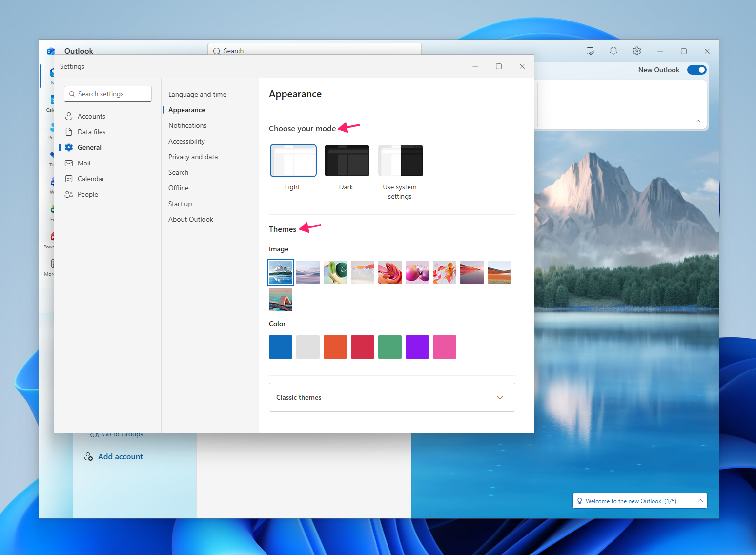Click the Outlook main search box
This screenshot has width=756, height=555.
[x=314, y=49]
